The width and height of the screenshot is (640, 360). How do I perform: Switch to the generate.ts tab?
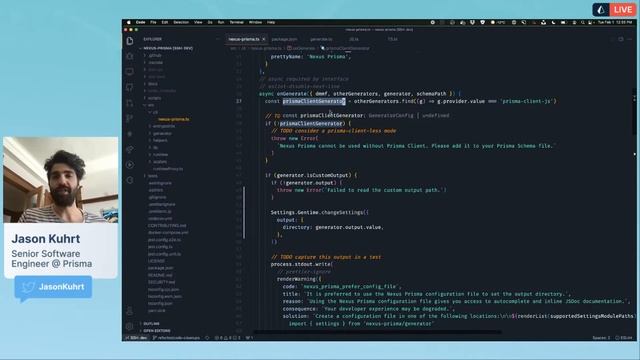click(x=321, y=39)
